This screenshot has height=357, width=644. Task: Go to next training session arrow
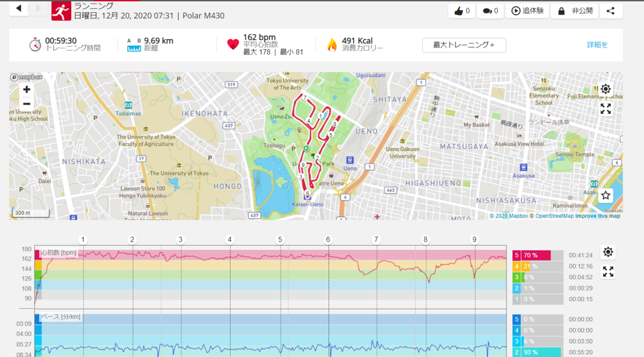(39, 8)
